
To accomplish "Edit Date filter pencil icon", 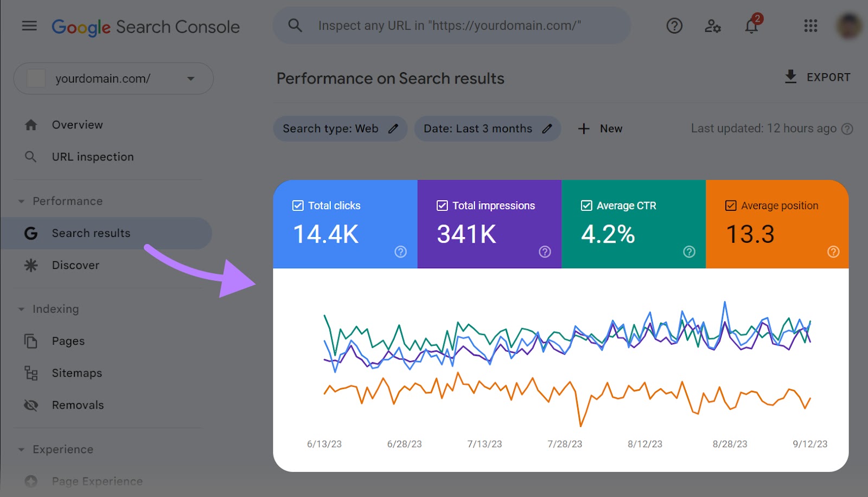I will (547, 128).
